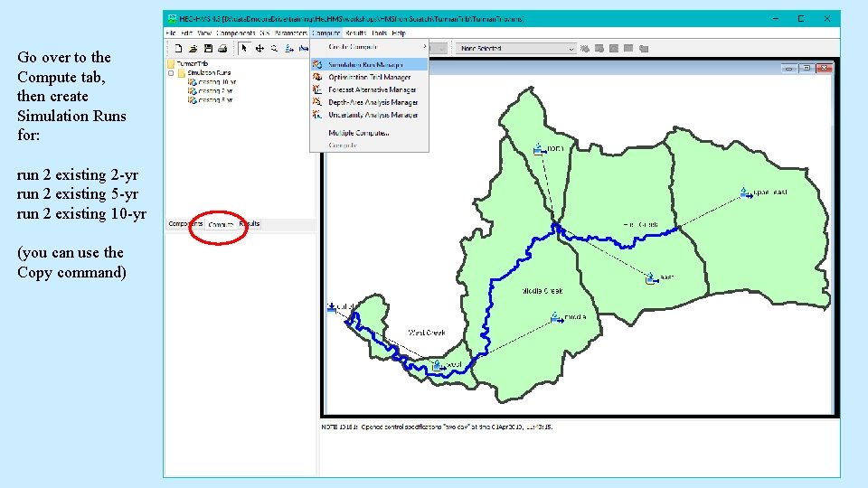The width and height of the screenshot is (868, 488).
Task: Click the second results icon after None Selected dropdown
Action: (599, 49)
